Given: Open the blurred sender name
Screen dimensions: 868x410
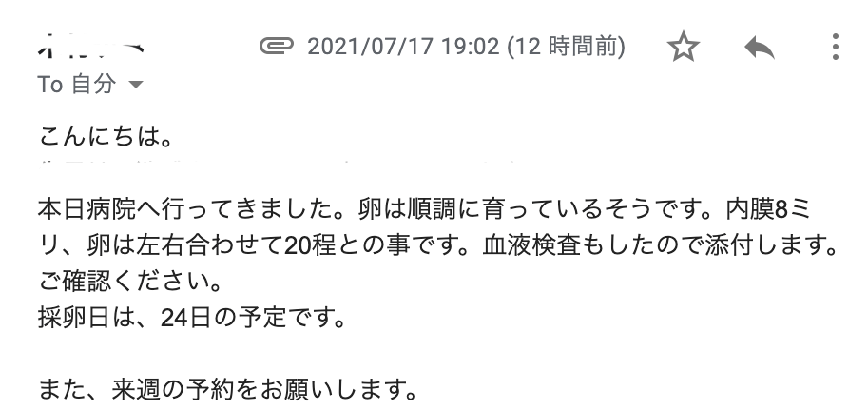Looking at the screenshot, I should pos(91,45).
